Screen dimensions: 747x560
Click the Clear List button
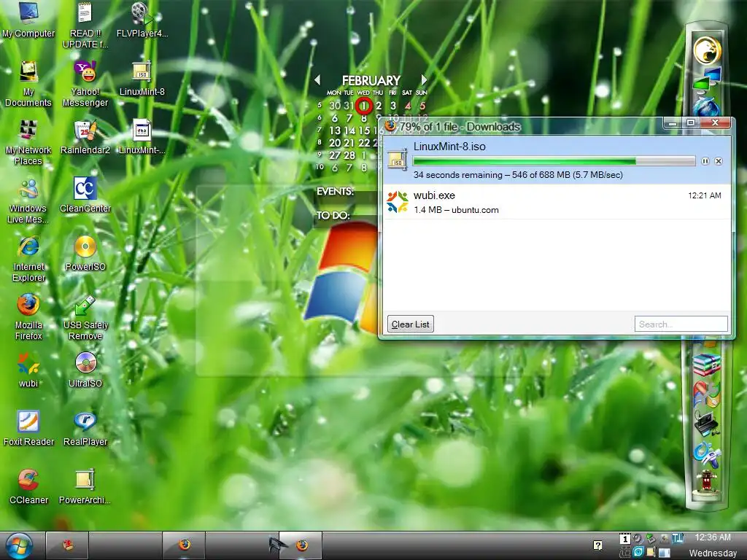[x=410, y=324]
